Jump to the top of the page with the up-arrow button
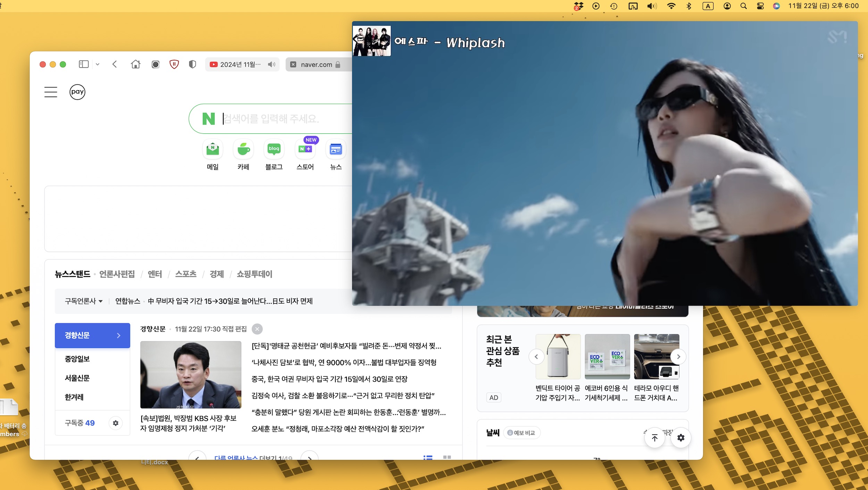This screenshot has width=868, height=490. (654, 438)
